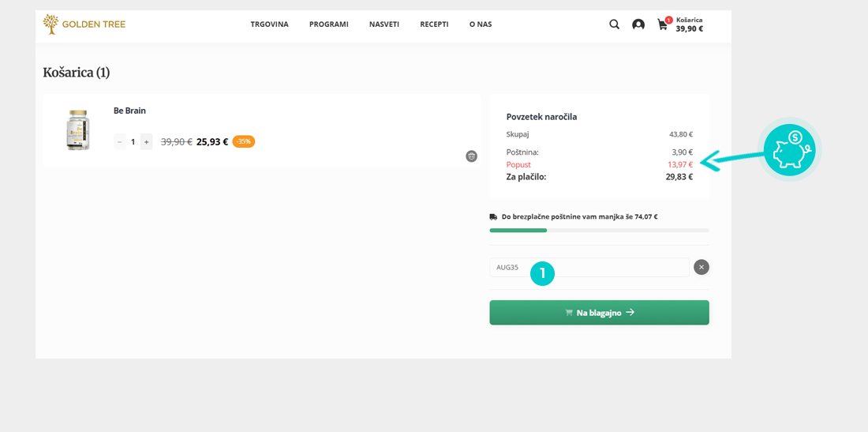Decrease Be Brain quantity by one
The image size is (868, 432).
(120, 142)
